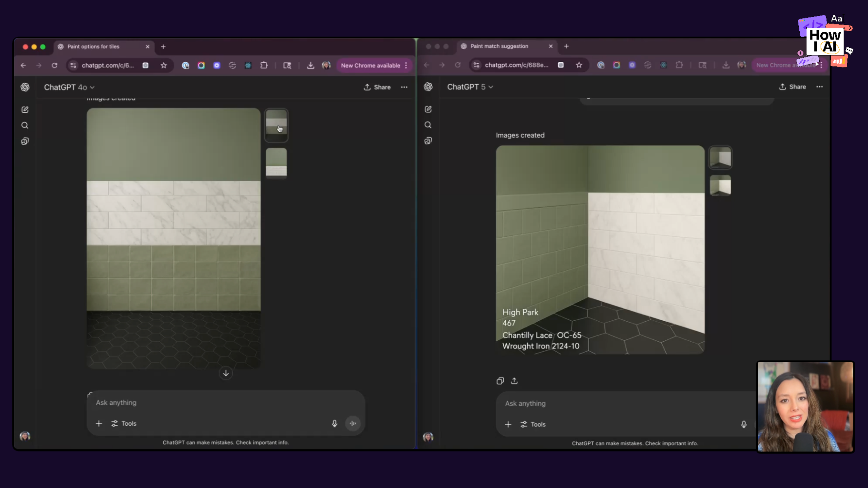
Task: View site information icon in left address bar
Action: coord(73,66)
